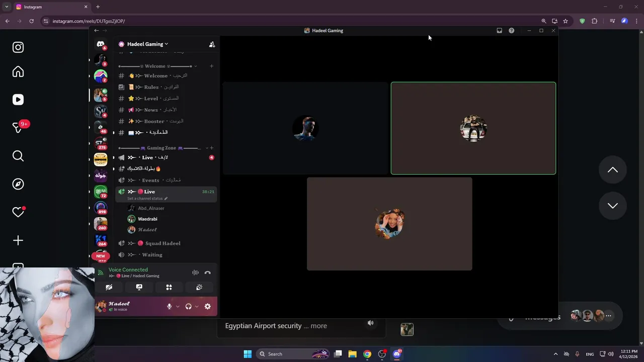Add a channel to the Welcome category

click(211, 66)
